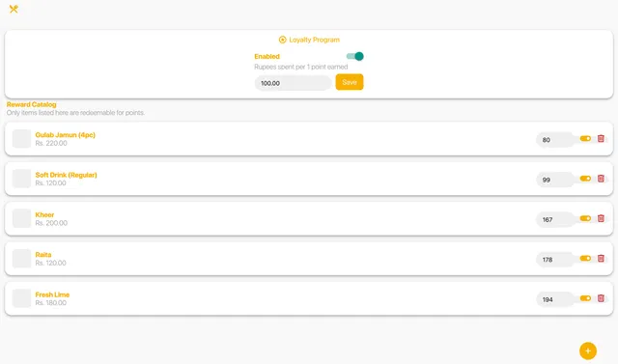Open the crossed utensils restaurant icon
The height and width of the screenshot is (364, 618).
pos(14,9)
